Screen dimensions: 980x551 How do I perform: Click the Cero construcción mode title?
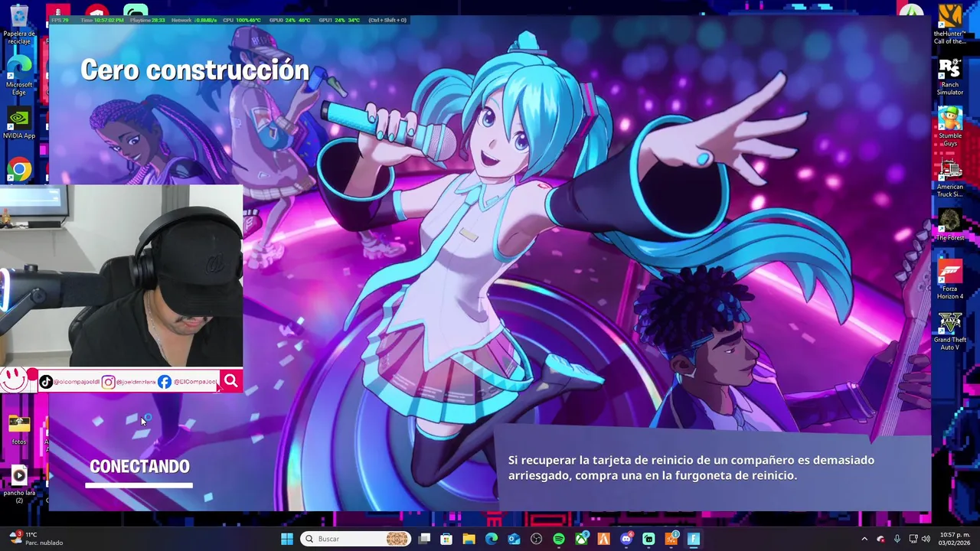pyautogui.click(x=194, y=70)
